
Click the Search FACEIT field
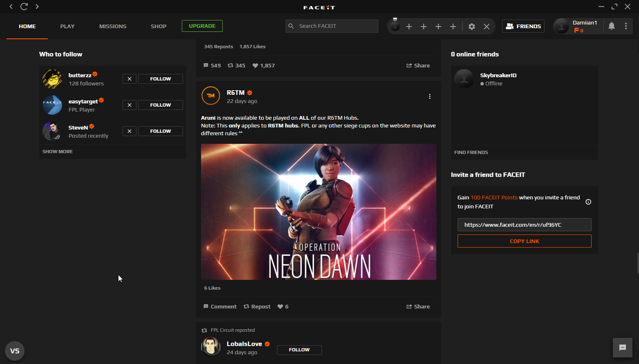[x=332, y=26]
